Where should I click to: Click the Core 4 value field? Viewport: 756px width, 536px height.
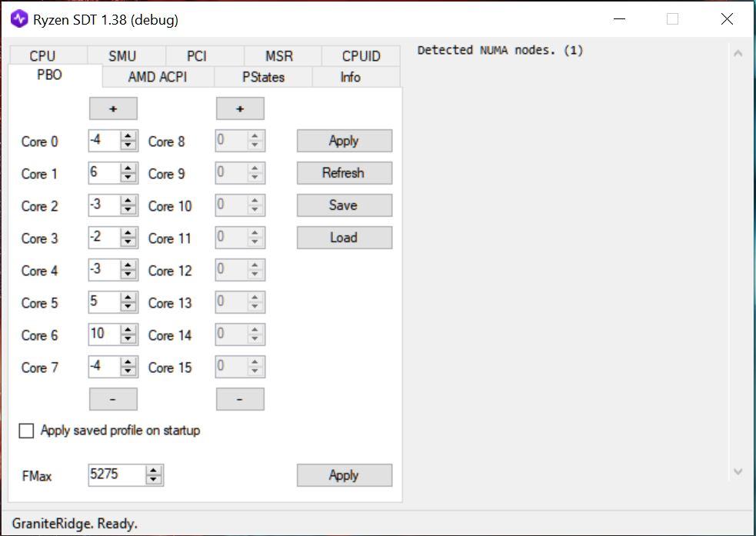104,270
